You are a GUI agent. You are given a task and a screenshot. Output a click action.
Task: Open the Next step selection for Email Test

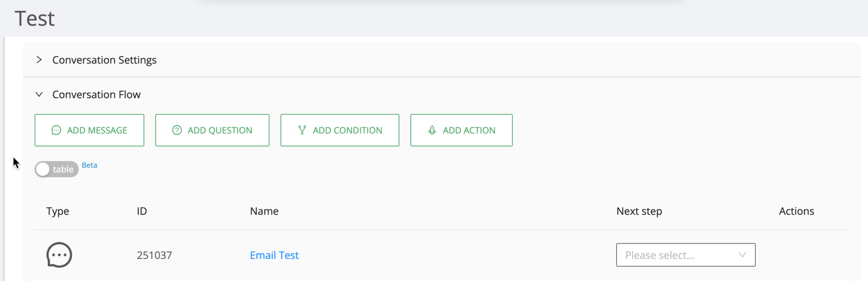tap(685, 255)
